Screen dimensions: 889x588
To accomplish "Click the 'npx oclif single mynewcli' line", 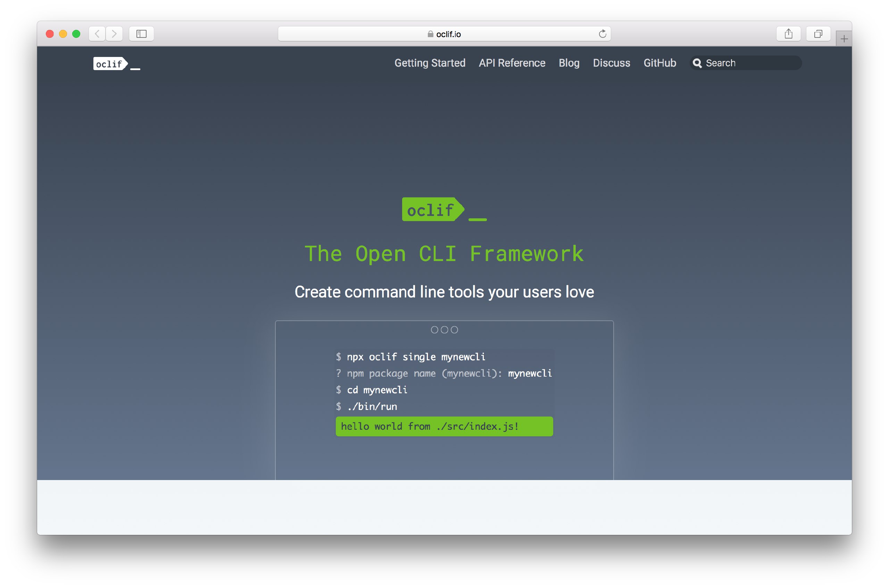I will pyautogui.click(x=410, y=356).
